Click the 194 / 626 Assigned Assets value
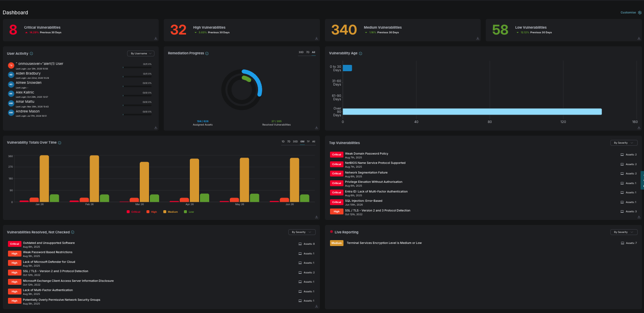The height and width of the screenshot is (313, 644). click(x=202, y=121)
